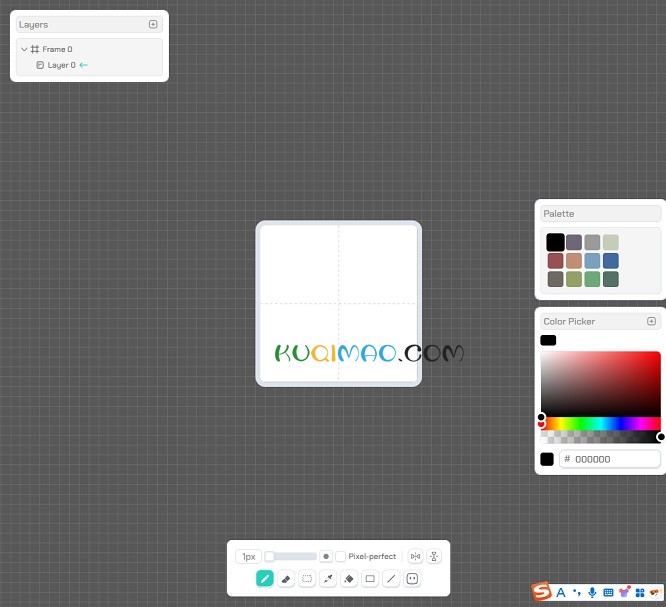Toggle vertical mirror symmetry
Image resolution: width=666 pixels, height=607 pixels.
434,556
